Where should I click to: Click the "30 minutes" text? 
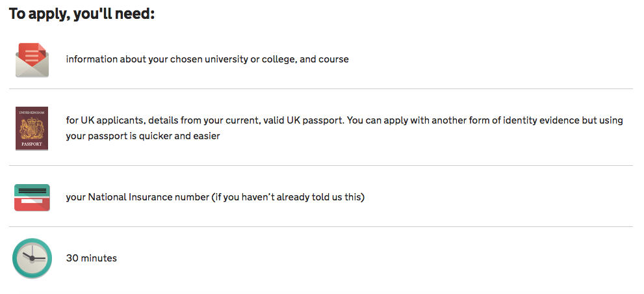pyautogui.click(x=92, y=258)
